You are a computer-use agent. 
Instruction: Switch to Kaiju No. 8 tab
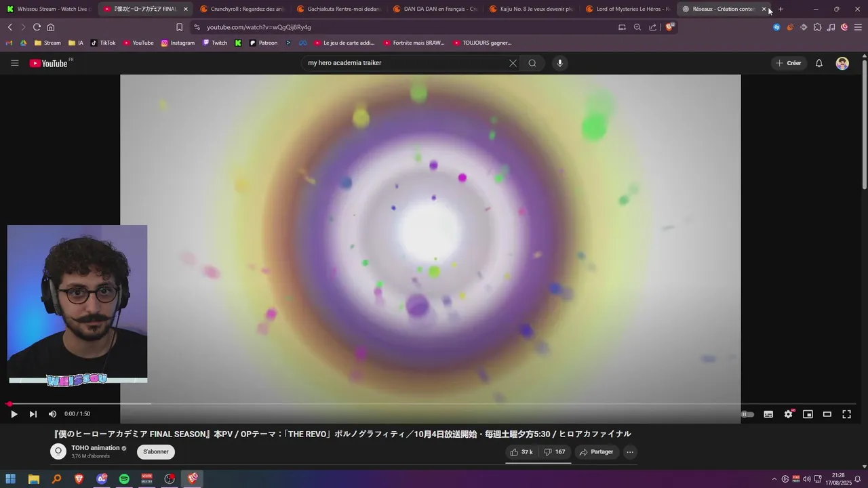pyautogui.click(x=533, y=9)
